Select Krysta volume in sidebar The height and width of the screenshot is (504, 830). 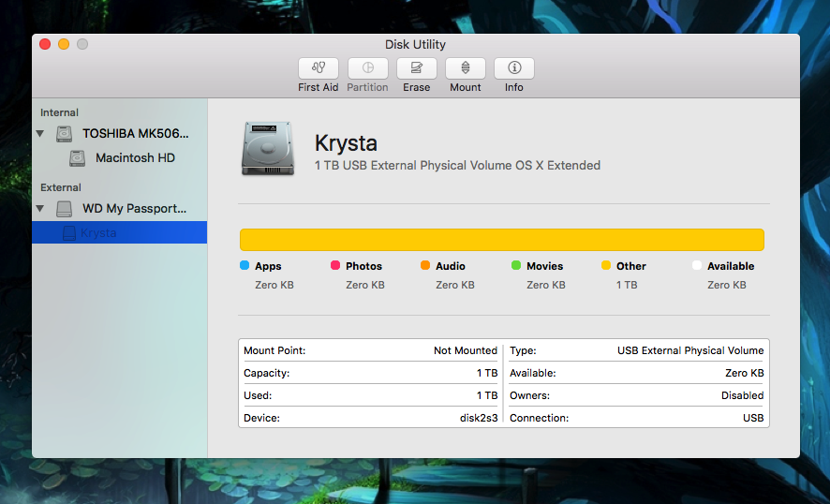(x=98, y=233)
